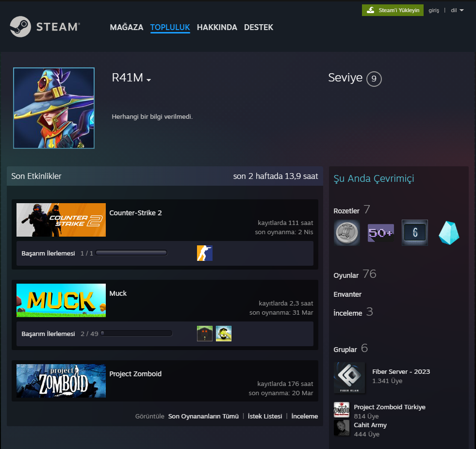Open the silver coin community badge
476x449 pixels.
pyautogui.click(x=346, y=233)
